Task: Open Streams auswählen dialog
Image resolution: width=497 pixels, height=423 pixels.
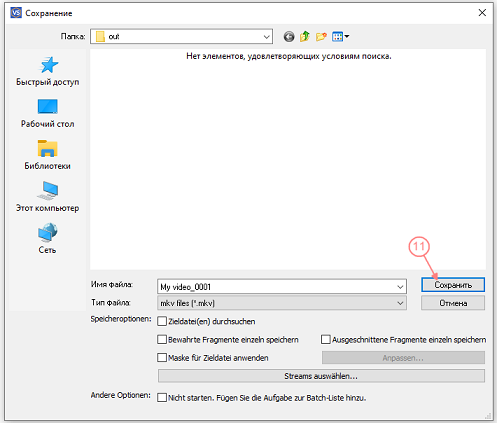Action: (321, 376)
